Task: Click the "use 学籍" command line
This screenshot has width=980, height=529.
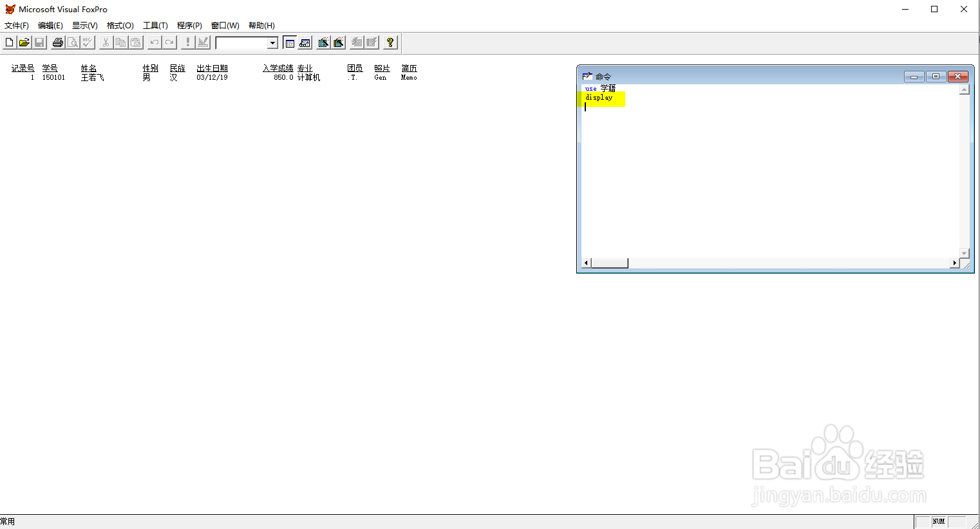Action: point(600,88)
